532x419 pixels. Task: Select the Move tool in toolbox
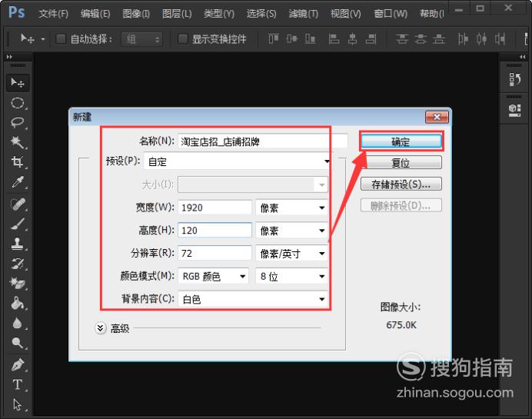[x=18, y=83]
